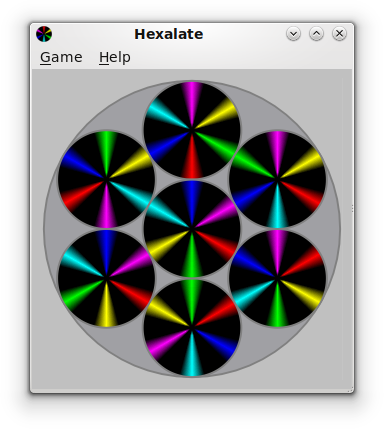
Task: Rotate the upper-left disc
Action: (106, 179)
